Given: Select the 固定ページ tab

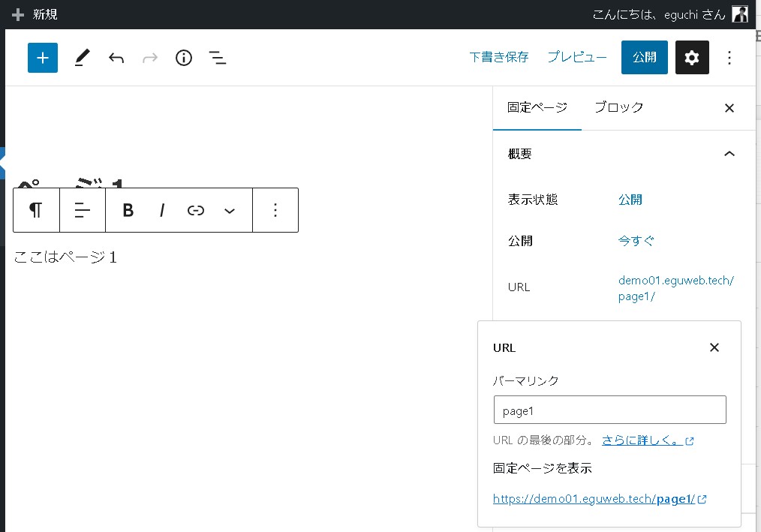Looking at the screenshot, I should point(537,107).
